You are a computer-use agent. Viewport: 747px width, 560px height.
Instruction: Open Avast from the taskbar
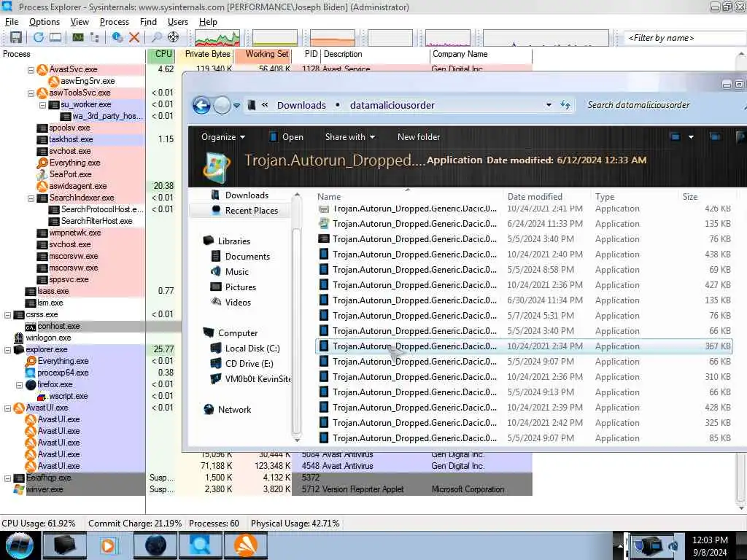pos(245,545)
